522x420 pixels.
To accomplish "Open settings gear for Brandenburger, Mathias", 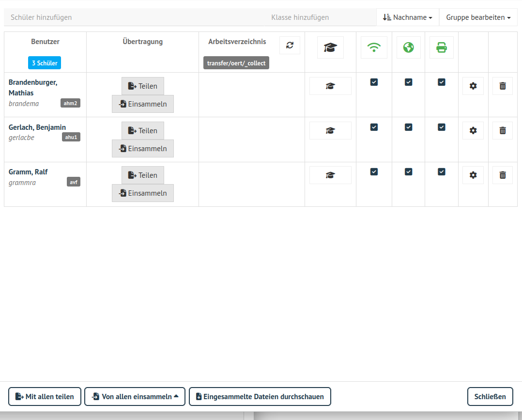I will point(473,86).
